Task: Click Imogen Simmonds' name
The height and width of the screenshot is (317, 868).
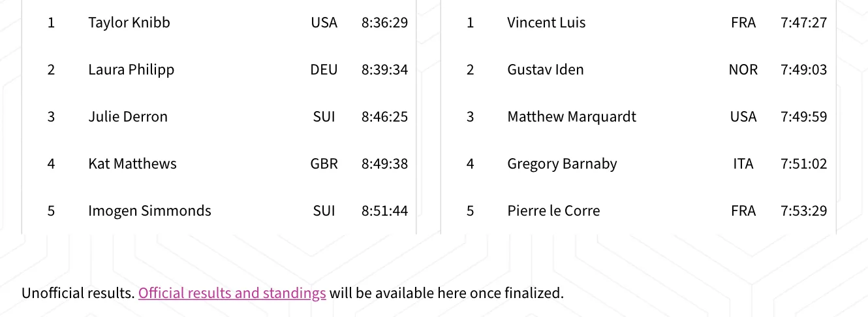Action: [x=149, y=210]
